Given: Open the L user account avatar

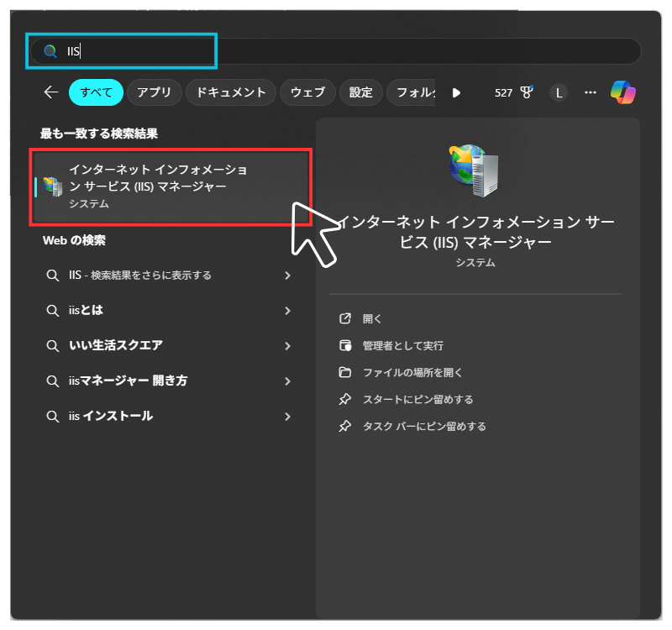Looking at the screenshot, I should pyautogui.click(x=559, y=92).
